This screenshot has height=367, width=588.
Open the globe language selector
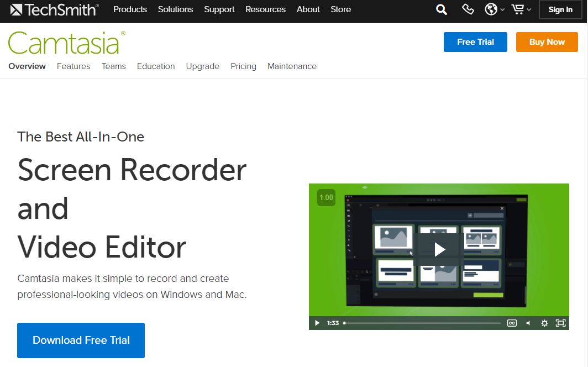tap(494, 9)
